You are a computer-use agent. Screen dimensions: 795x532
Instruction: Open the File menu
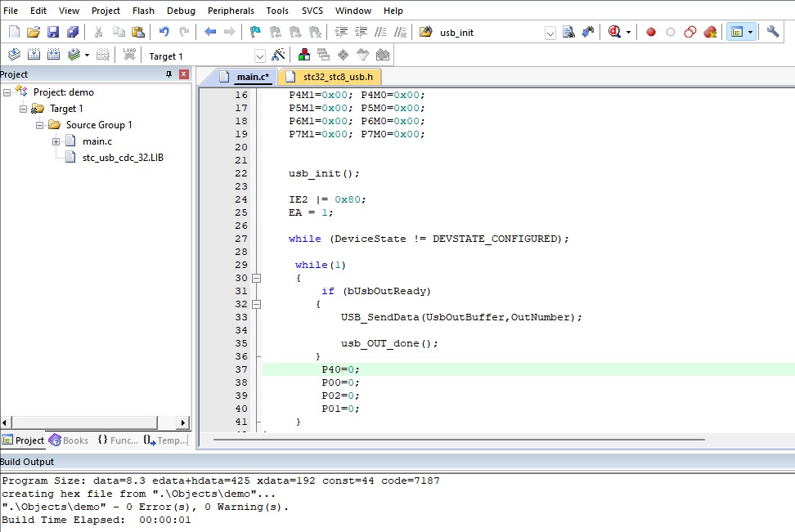pos(10,10)
